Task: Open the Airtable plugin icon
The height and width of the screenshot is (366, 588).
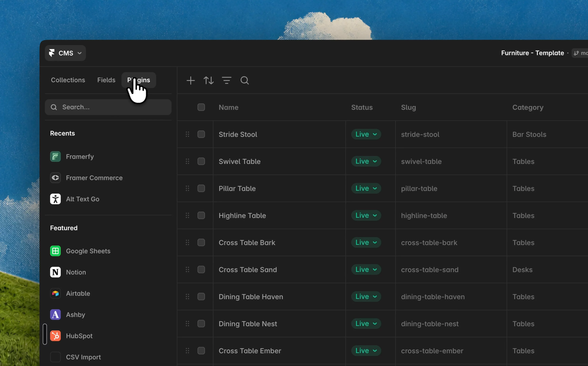Action: point(55,293)
